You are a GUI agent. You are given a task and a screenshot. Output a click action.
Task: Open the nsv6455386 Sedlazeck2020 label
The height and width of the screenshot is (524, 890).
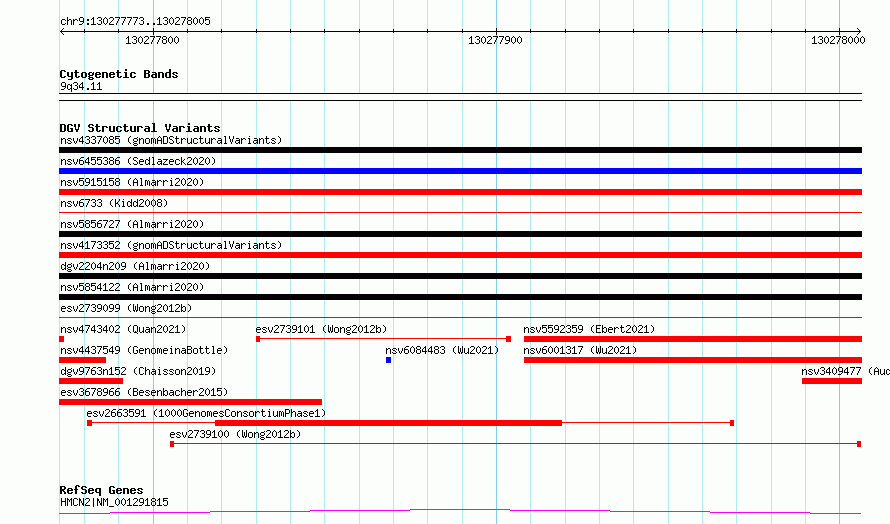click(x=138, y=161)
